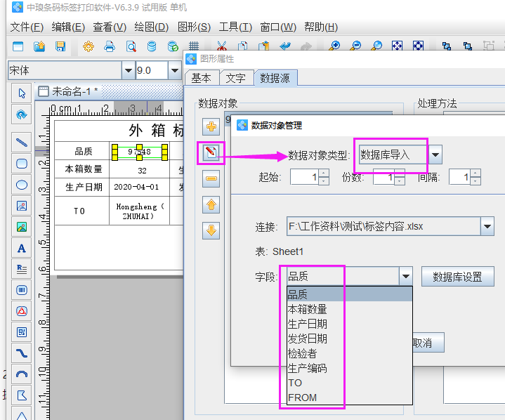Move data object down with arrow
Viewport: 505px width, 420px height.
pos(211,230)
